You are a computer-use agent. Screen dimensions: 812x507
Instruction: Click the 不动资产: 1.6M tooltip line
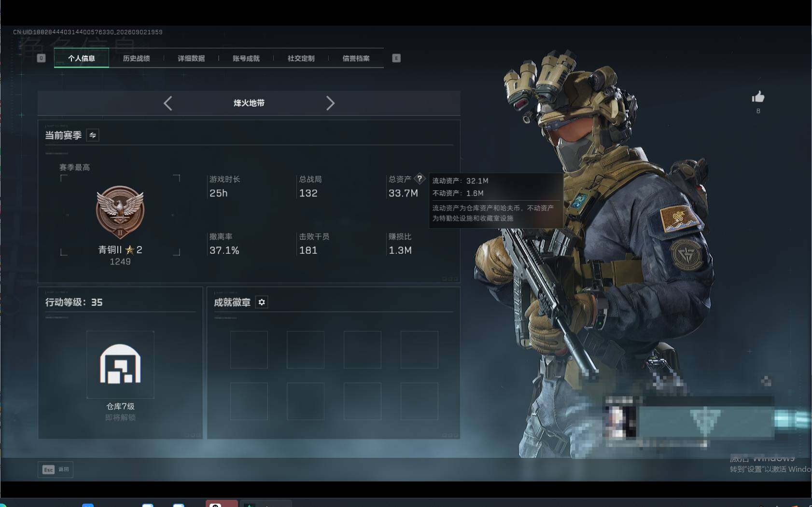tap(458, 193)
